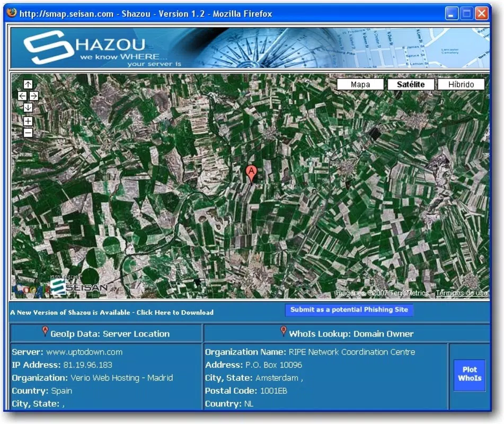
Task: Pan the map up with the arrow
Action: tap(28, 84)
